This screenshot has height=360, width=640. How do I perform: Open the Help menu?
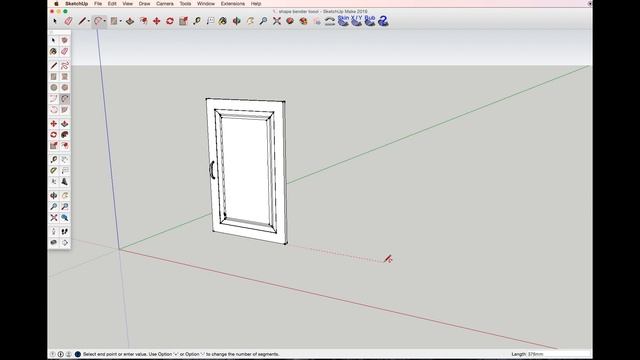pos(256,3)
